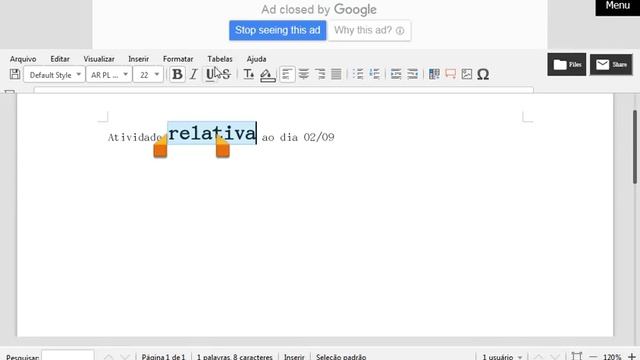Toggle the numbered list
This screenshot has height=360, width=640.
[x=374, y=74]
